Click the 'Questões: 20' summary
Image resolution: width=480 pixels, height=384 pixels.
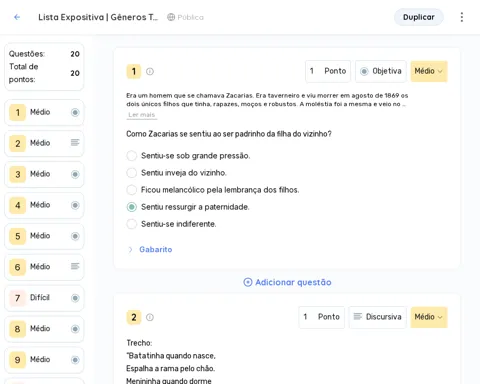point(44,54)
